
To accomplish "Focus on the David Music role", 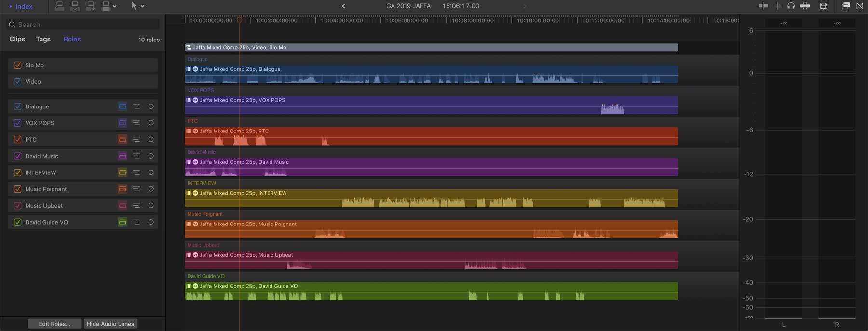I will tap(151, 156).
